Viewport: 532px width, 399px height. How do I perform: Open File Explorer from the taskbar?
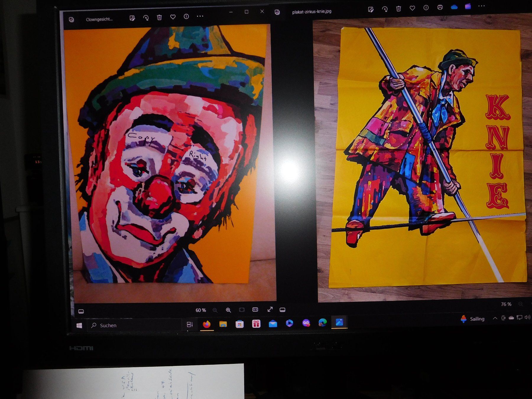tap(223, 324)
